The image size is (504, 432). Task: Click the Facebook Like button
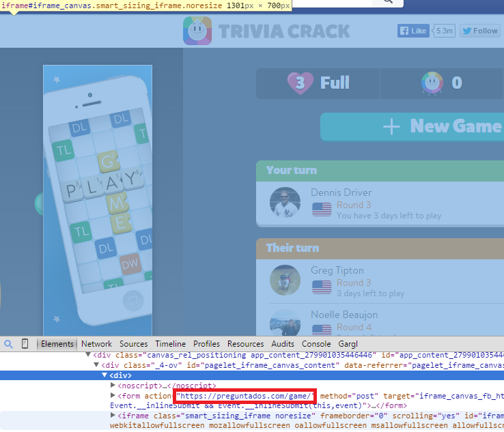tap(413, 31)
